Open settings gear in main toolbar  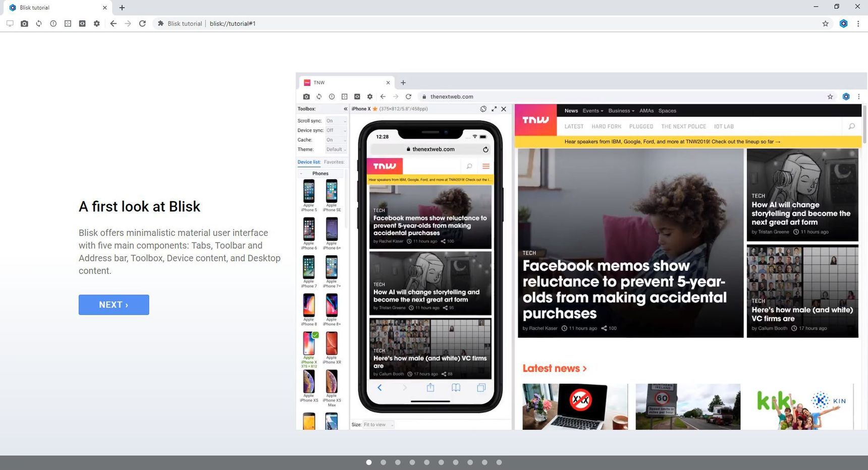pos(97,24)
